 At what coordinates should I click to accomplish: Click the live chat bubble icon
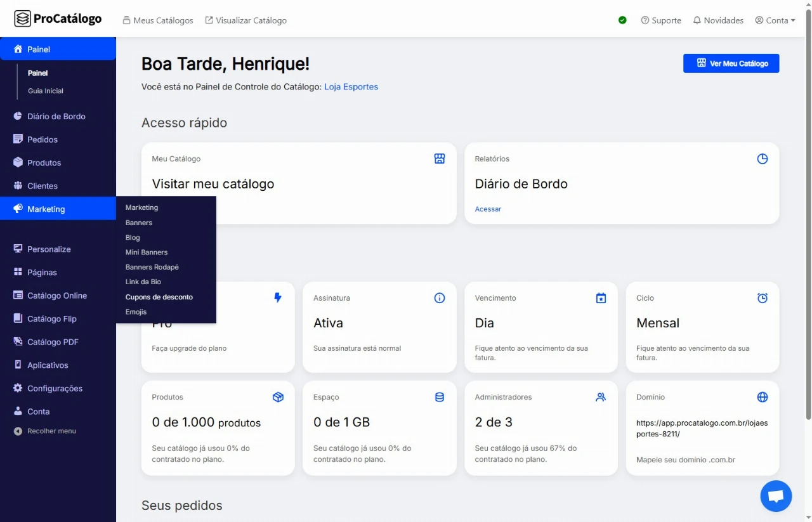pyautogui.click(x=776, y=496)
